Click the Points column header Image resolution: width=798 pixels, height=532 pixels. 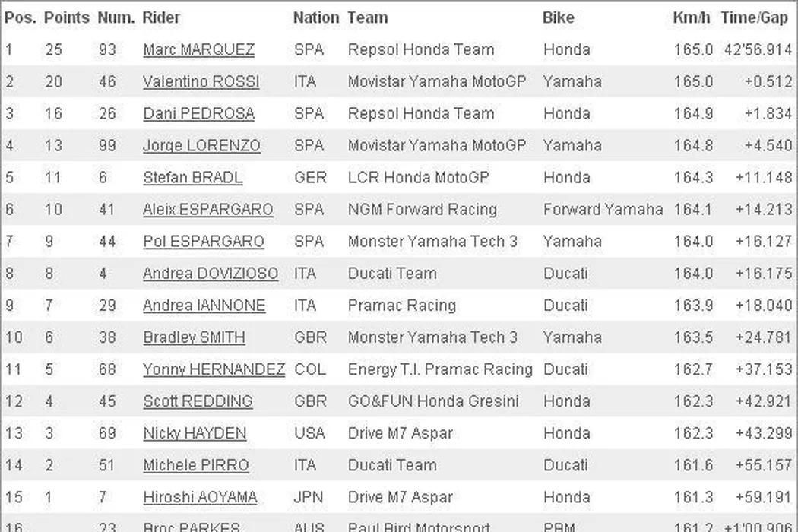66,17
